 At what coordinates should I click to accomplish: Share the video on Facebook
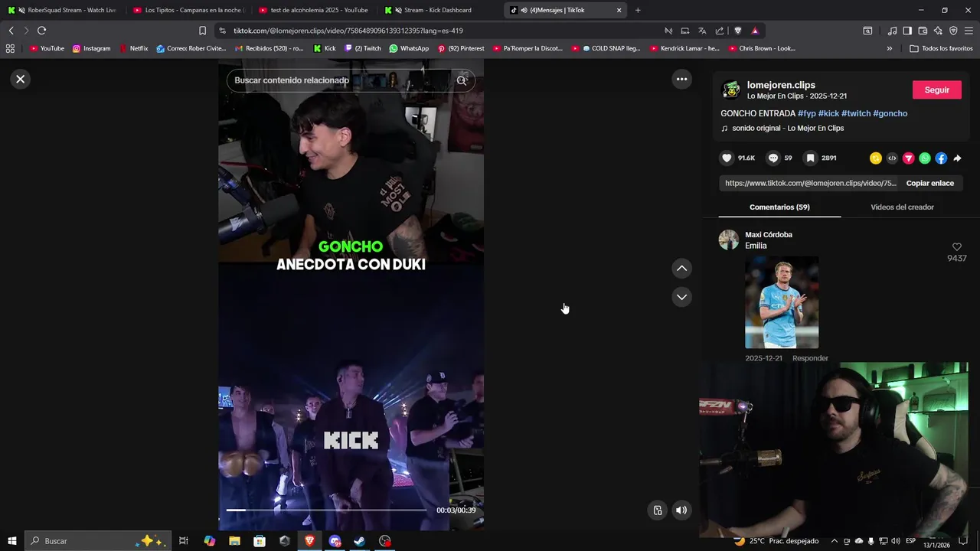(941, 158)
